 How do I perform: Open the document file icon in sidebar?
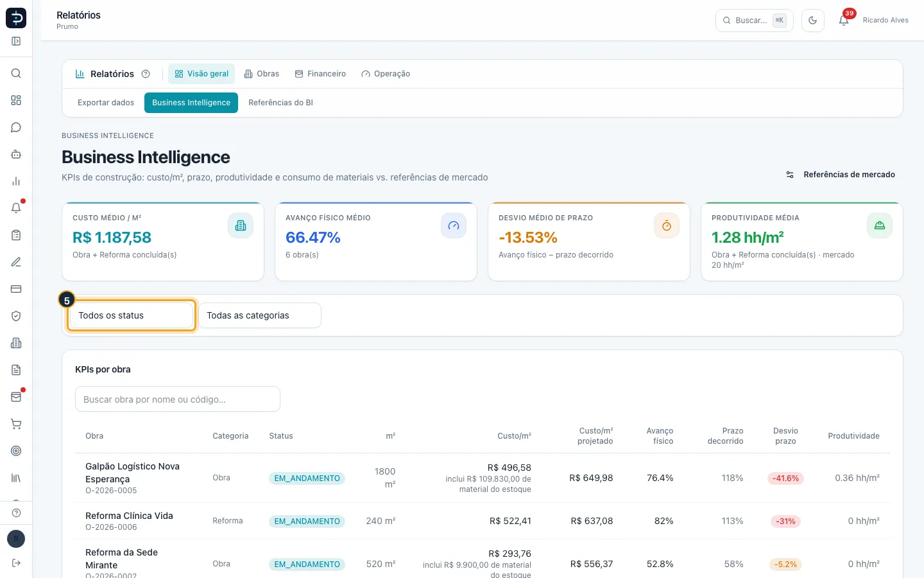[16, 370]
